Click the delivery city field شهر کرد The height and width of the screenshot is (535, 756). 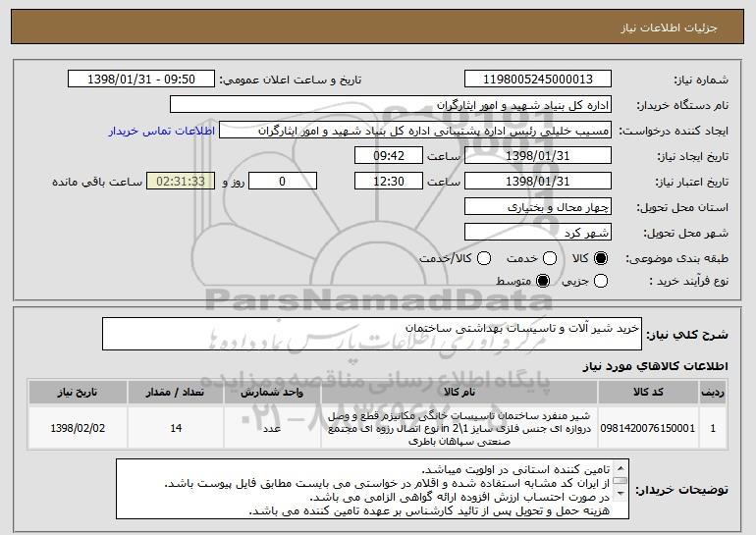pos(538,233)
